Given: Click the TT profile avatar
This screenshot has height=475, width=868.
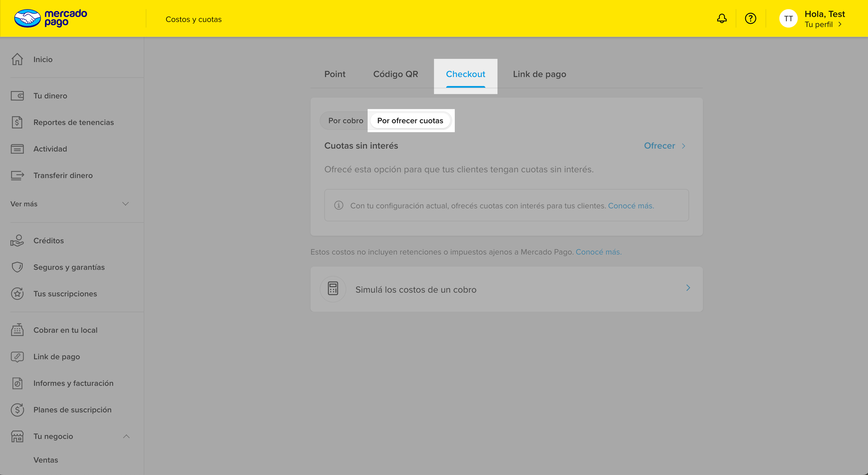Looking at the screenshot, I should [x=788, y=18].
